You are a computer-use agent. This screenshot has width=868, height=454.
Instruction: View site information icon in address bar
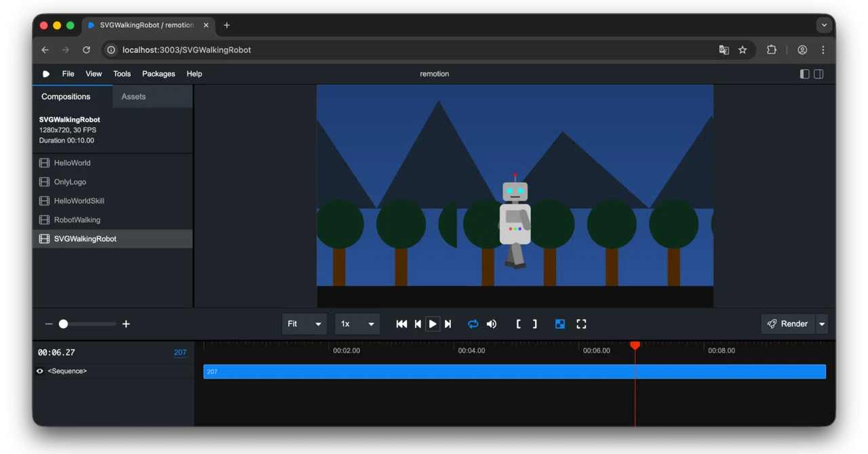coord(111,49)
